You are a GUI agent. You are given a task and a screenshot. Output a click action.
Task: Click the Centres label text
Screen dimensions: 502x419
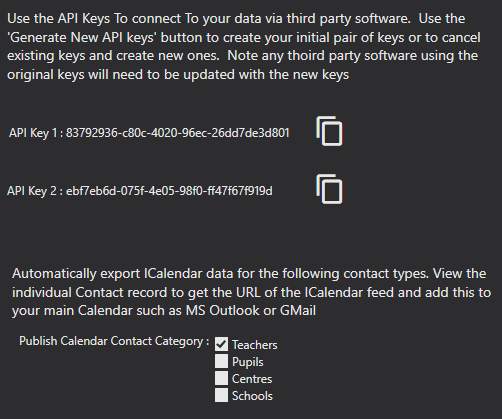252,379
